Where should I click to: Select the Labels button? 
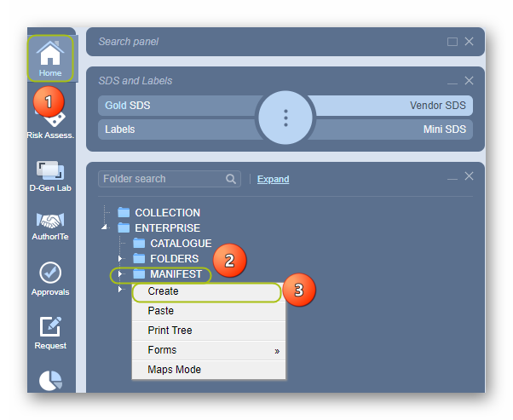[178, 129]
